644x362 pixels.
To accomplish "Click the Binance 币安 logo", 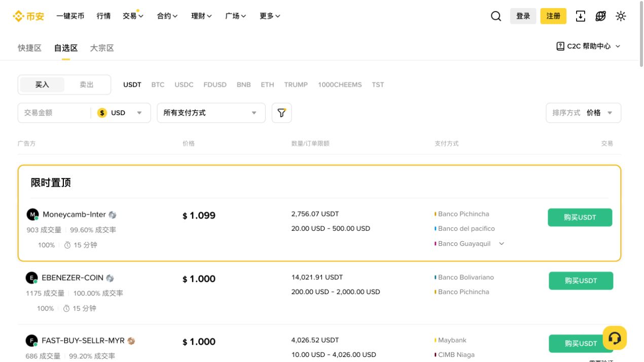I will 28,16.
